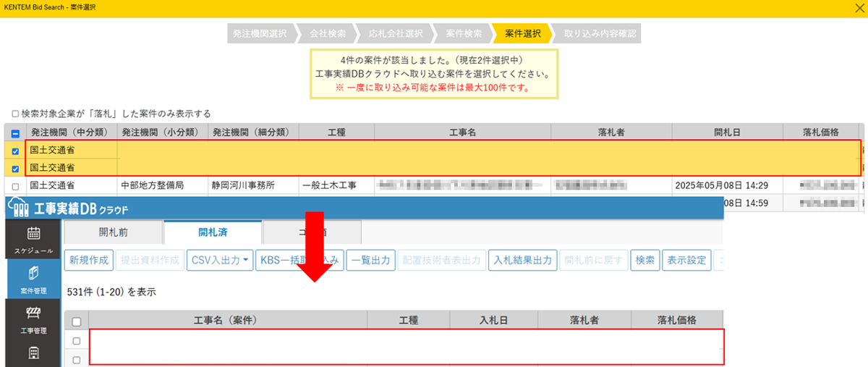Switch to the 開札前 tab
The width and height of the screenshot is (868, 367).
pos(113,232)
